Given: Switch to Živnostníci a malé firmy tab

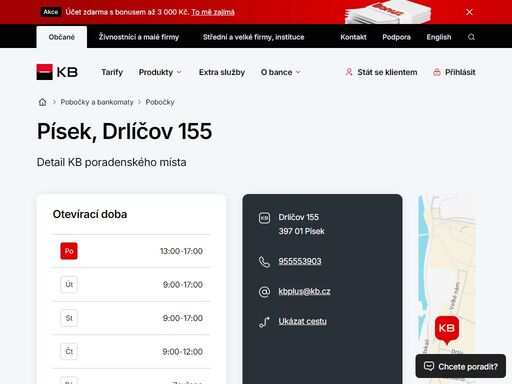Looking at the screenshot, I should click(139, 37).
